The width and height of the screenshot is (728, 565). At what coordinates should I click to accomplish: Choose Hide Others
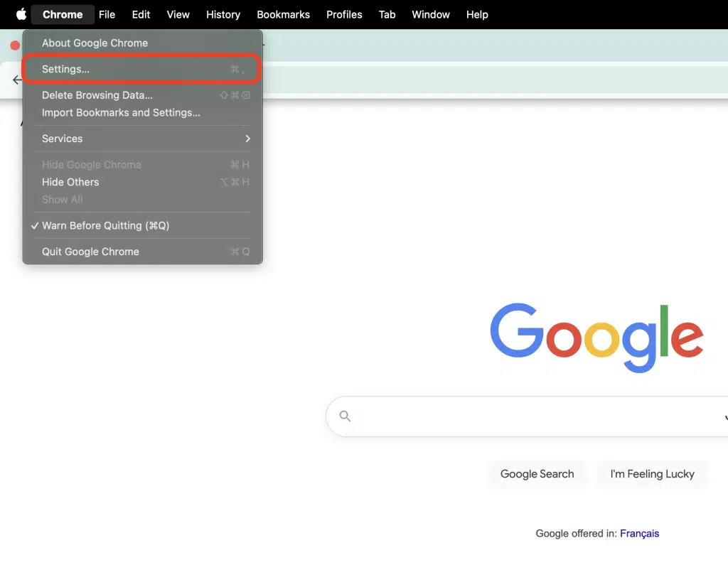[70, 182]
